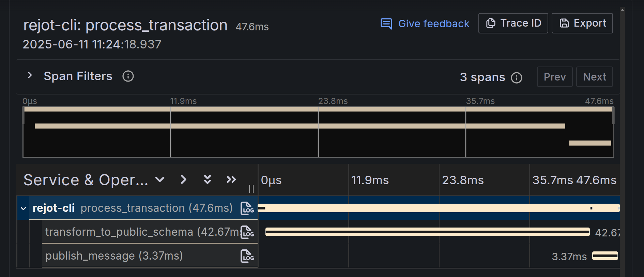Viewport: 644px width, 277px height.
Task: Collapse all spans with the double-down chevron
Action: tap(207, 179)
